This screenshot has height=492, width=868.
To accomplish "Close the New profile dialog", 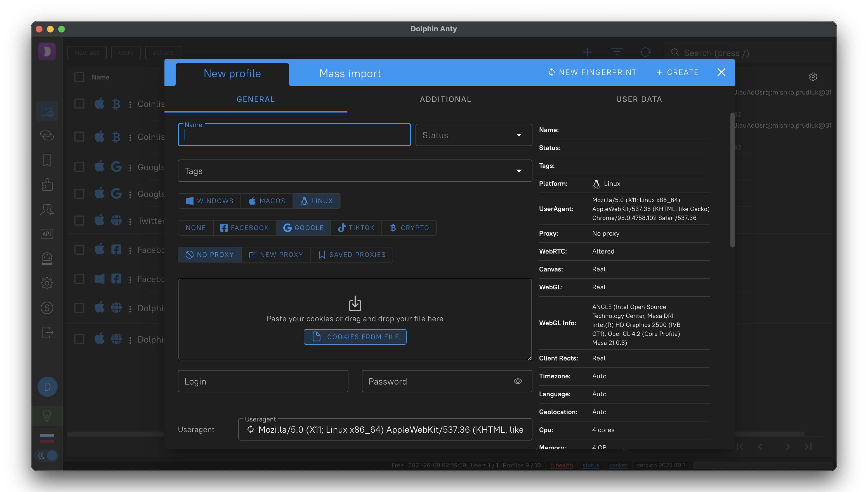I will [x=721, y=72].
